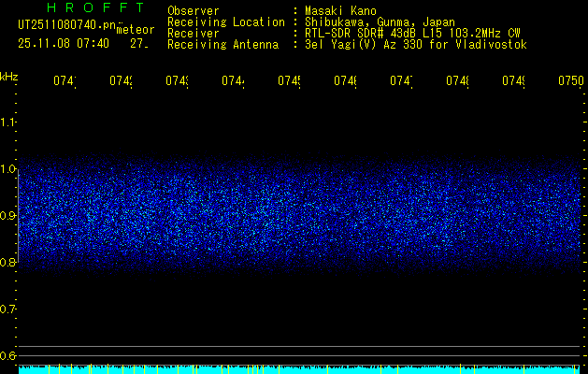Click the 0.9 frequency axis label

tap(8, 216)
